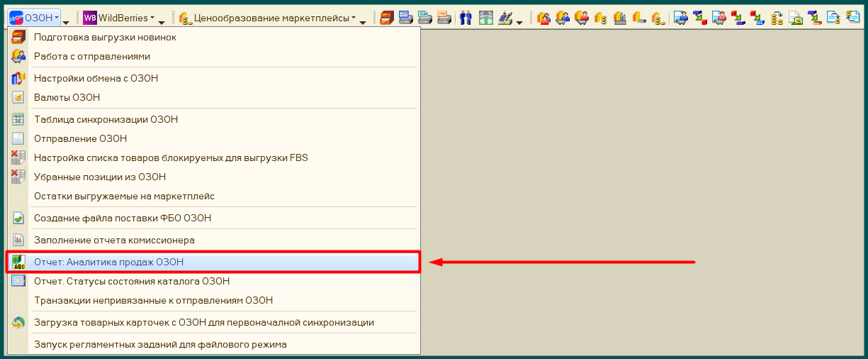This screenshot has width=868, height=359.
Task: Expand the small arrow after chart-pencil icon
Action: (519, 22)
